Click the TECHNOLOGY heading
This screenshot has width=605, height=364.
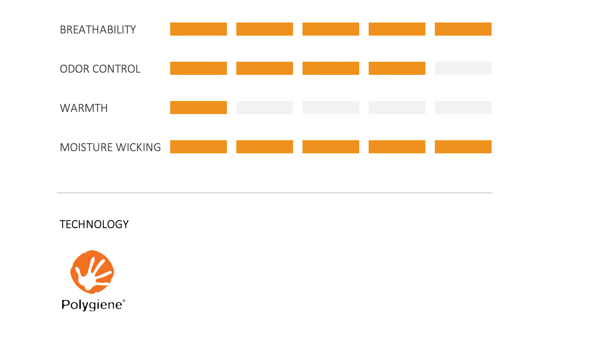coord(94,224)
